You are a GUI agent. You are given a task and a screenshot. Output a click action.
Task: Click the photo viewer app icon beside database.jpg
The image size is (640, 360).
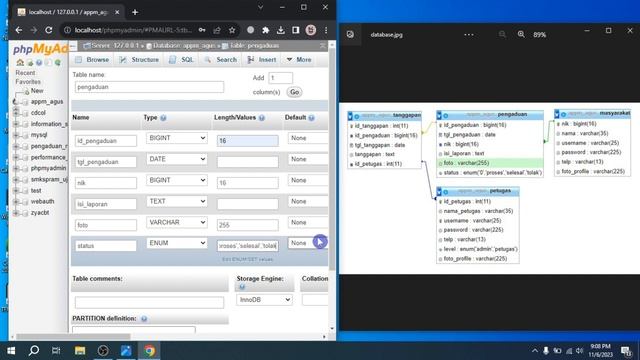click(x=350, y=35)
